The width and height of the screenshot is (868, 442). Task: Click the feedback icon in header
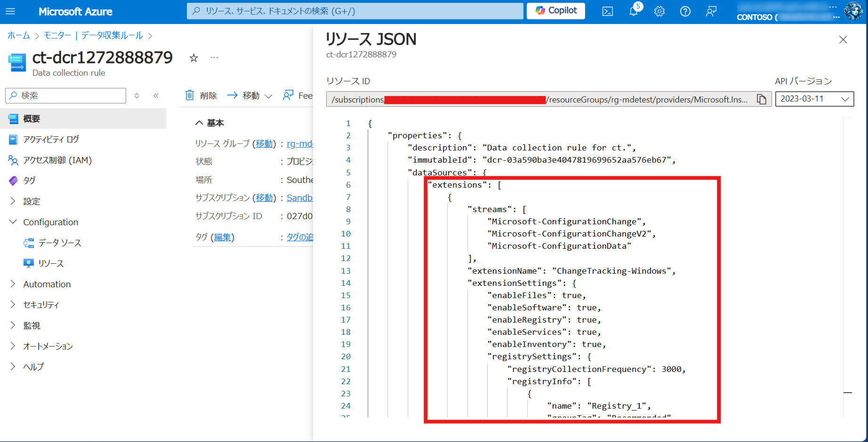point(711,11)
